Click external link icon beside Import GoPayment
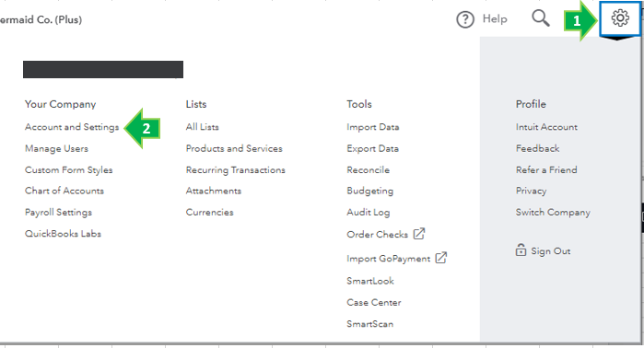 440,257
